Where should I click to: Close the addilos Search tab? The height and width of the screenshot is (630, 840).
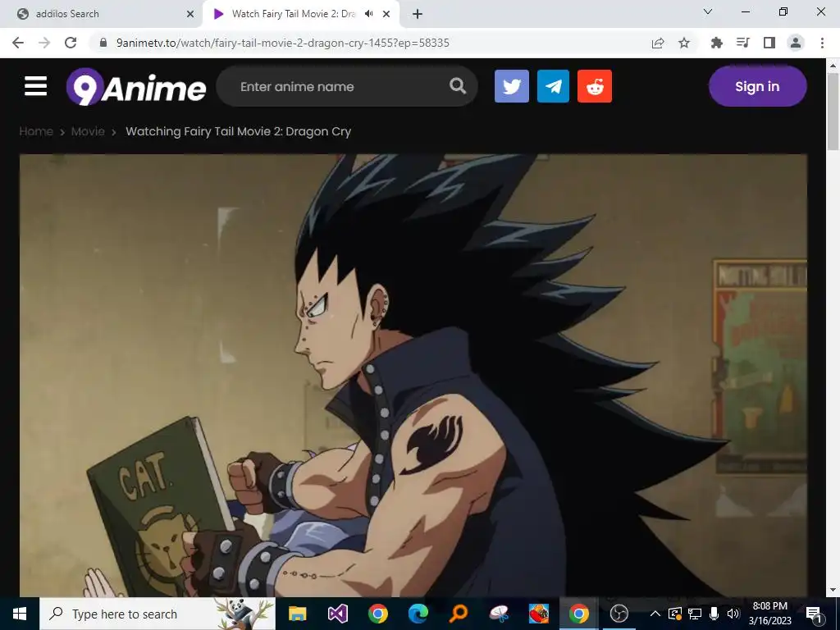(x=190, y=14)
